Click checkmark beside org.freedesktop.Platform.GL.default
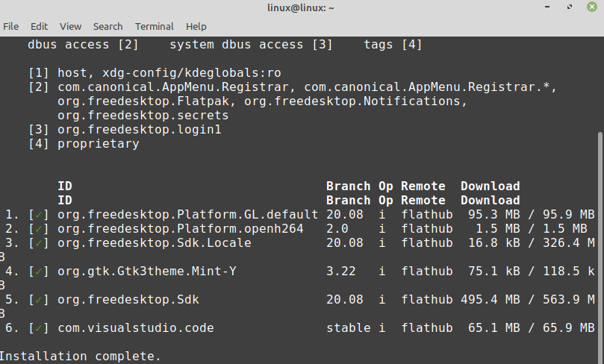The height and width of the screenshot is (364, 604). click(x=38, y=215)
